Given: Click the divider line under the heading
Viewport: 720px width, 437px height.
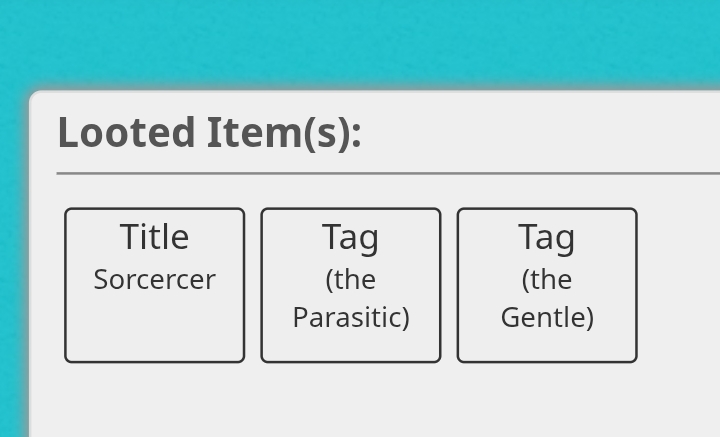Looking at the screenshot, I should pyautogui.click(x=388, y=174).
